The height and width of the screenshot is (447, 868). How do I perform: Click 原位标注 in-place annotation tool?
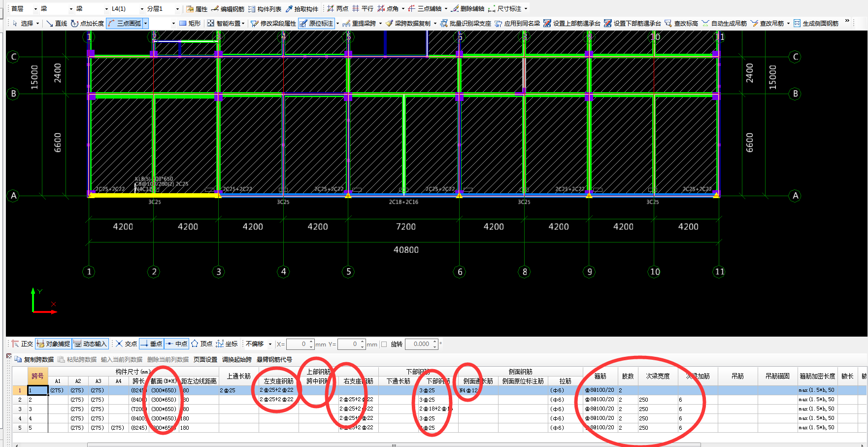click(x=316, y=23)
